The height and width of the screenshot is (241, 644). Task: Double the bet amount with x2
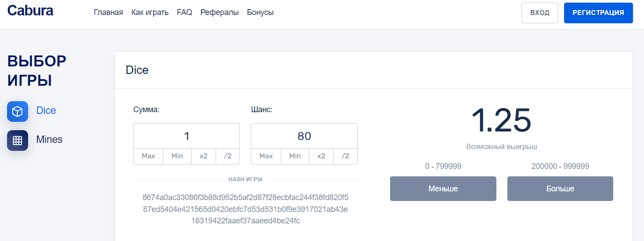point(203,156)
